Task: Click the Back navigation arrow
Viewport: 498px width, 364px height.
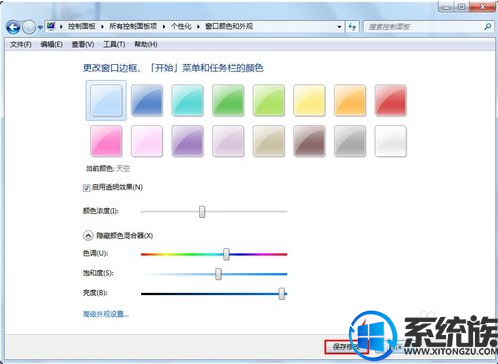Action: [x=13, y=27]
